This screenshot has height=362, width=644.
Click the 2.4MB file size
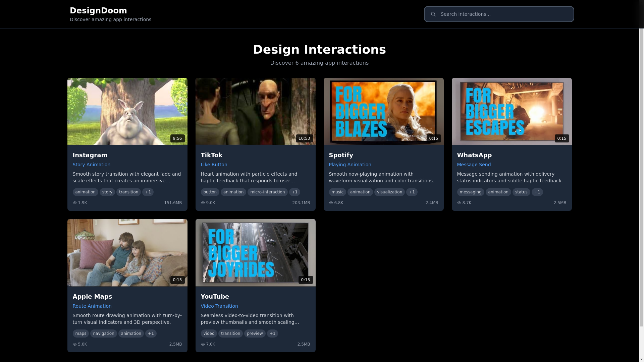pyautogui.click(x=432, y=203)
